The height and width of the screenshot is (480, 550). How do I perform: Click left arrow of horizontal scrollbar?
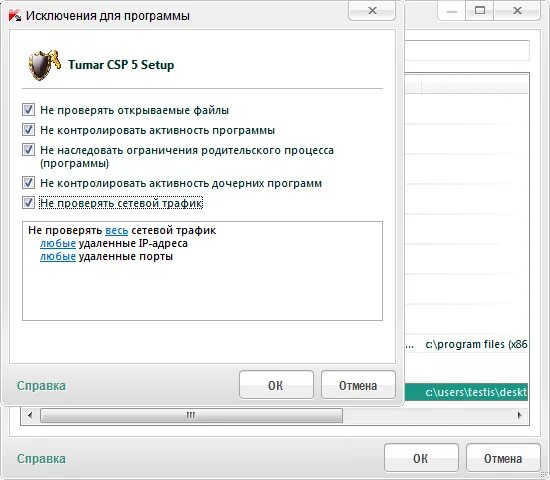(x=30, y=416)
